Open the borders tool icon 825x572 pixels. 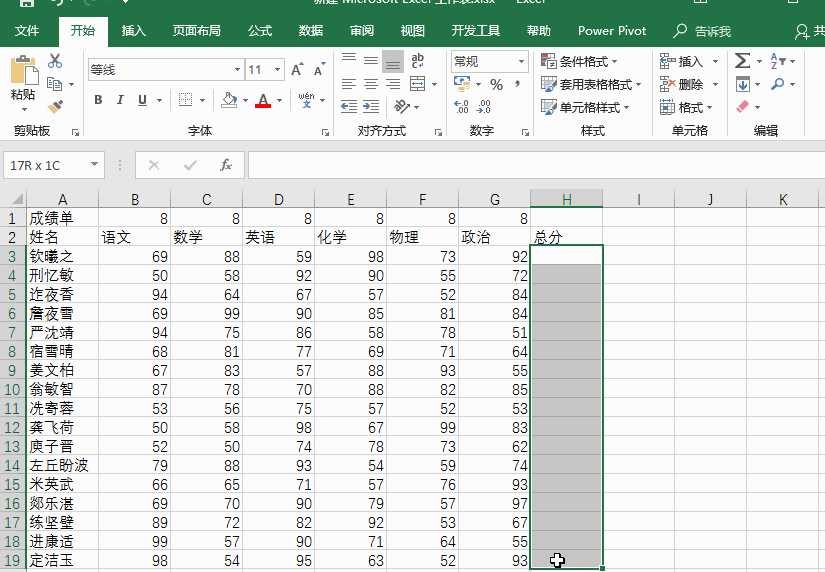coord(185,99)
